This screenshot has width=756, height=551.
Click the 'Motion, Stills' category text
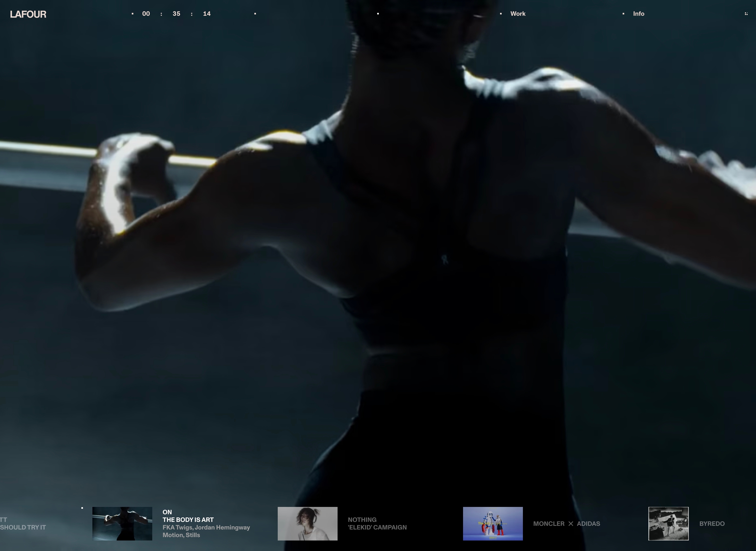click(181, 535)
